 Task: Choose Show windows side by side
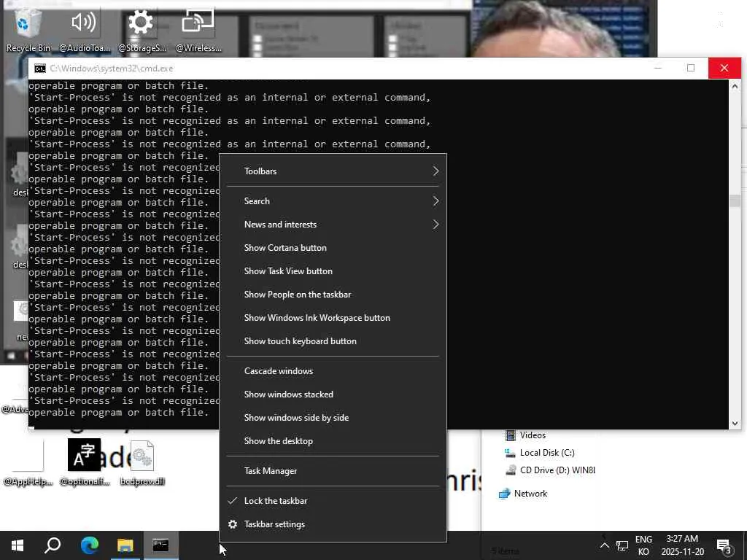tap(333, 418)
